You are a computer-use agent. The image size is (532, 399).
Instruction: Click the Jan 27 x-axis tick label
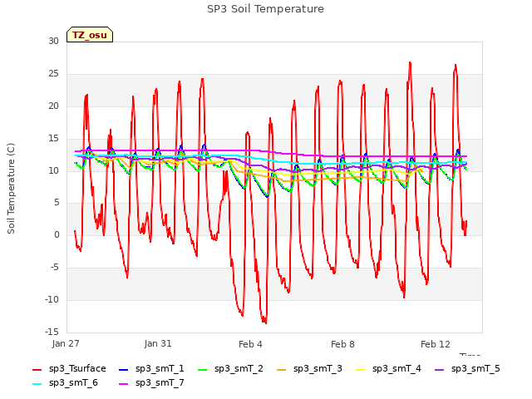click(x=66, y=343)
